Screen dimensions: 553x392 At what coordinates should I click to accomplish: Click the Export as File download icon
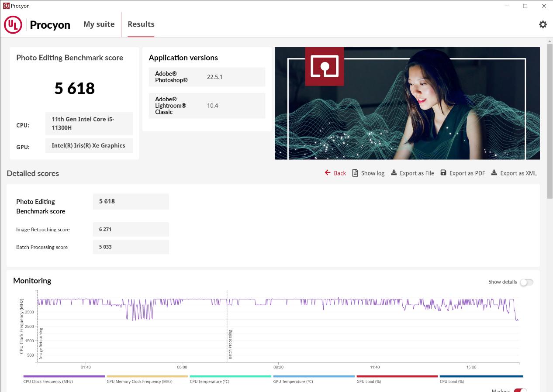394,173
